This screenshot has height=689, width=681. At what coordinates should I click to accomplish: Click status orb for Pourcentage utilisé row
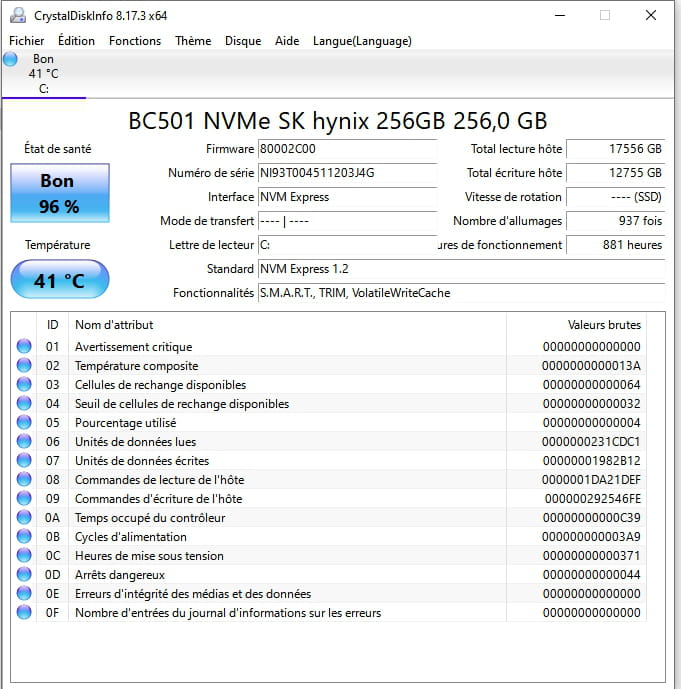(24, 422)
